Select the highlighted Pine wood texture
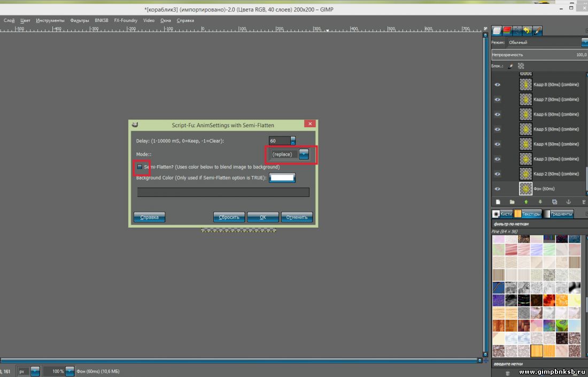The height and width of the screenshot is (377, 588). click(x=537, y=351)
